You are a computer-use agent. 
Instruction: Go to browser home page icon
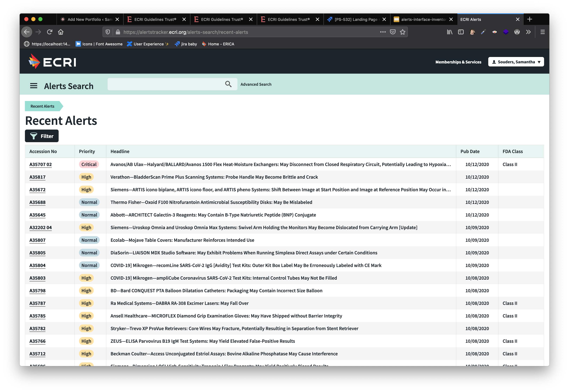tap(61, 32)
